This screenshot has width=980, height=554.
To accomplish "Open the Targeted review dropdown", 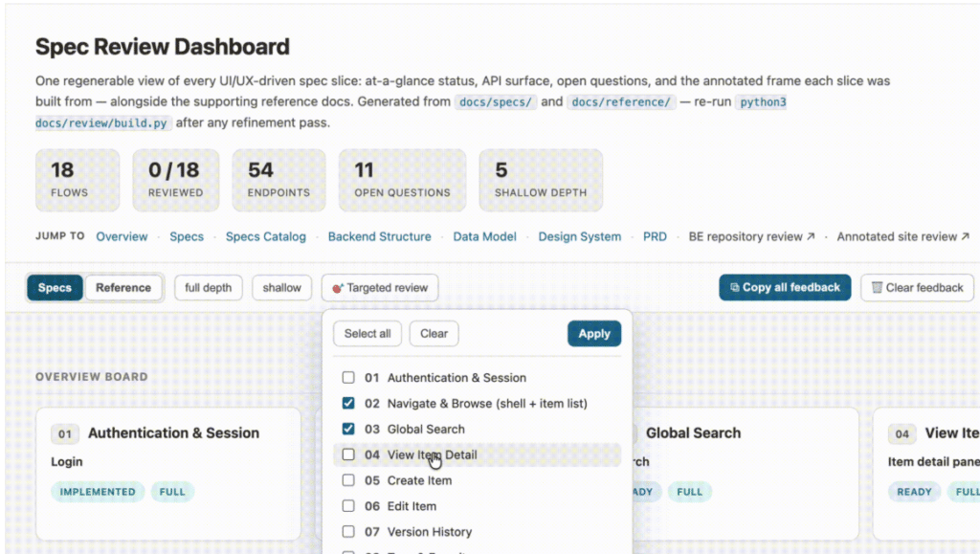I will 380,288.
